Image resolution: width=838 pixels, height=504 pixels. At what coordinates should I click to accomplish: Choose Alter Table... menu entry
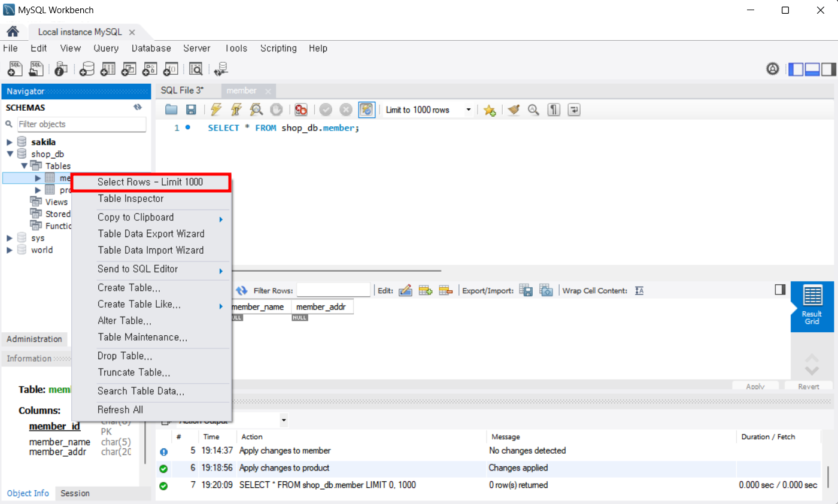coord(151,321)
